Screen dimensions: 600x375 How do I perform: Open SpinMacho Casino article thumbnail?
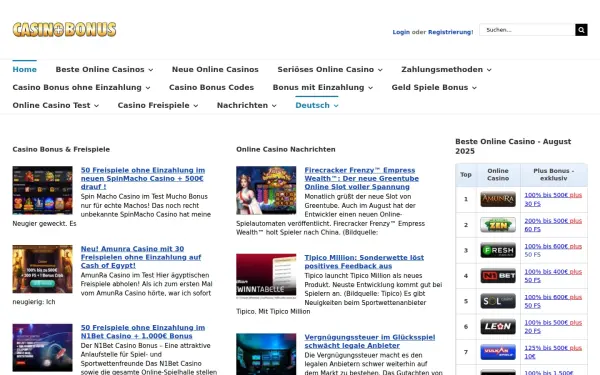(x=42, y=190)
